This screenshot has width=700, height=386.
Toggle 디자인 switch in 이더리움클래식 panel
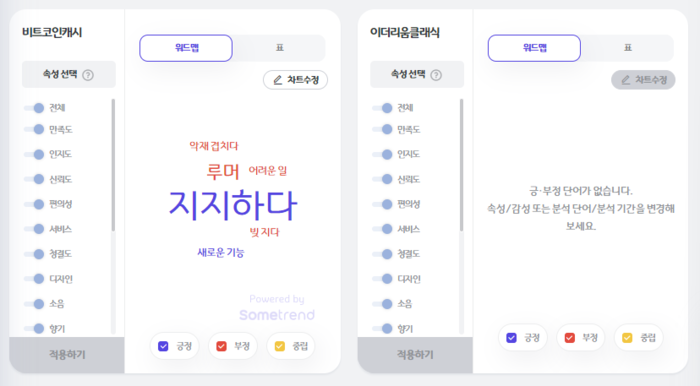[x=383, y=278]
